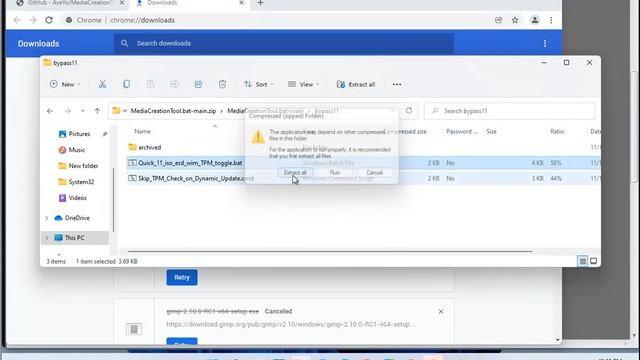640x360 pixels.
Task: Select OneDrive in navigation pane
Action: (x=77, y=218)
